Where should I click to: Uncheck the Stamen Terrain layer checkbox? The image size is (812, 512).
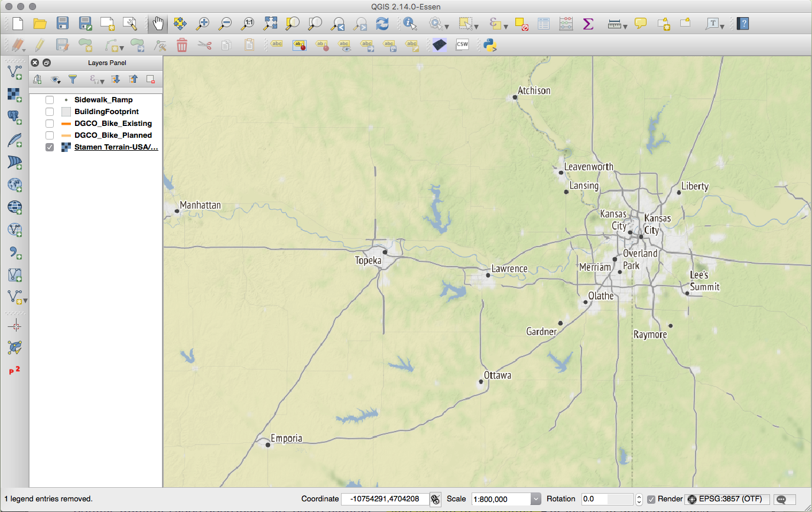pyautogui.click(x=50, y=147)
